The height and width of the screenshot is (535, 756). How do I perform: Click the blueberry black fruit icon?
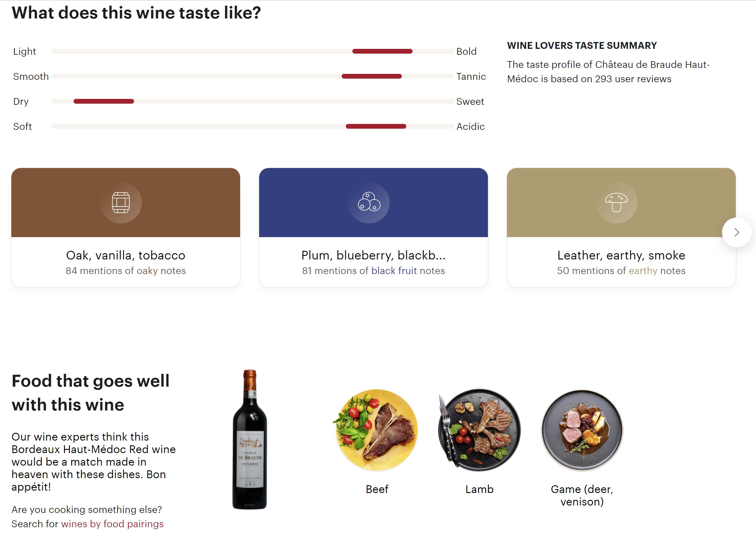[368, 203]
